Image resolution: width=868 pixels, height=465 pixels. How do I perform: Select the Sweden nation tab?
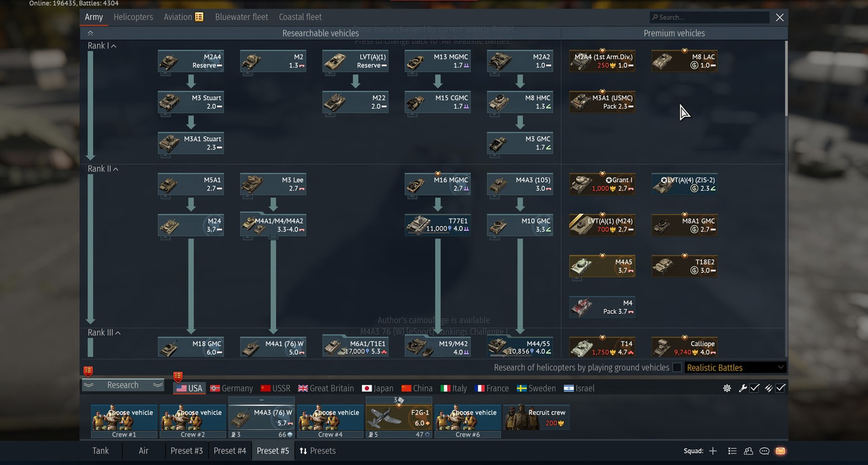[536, 388]
